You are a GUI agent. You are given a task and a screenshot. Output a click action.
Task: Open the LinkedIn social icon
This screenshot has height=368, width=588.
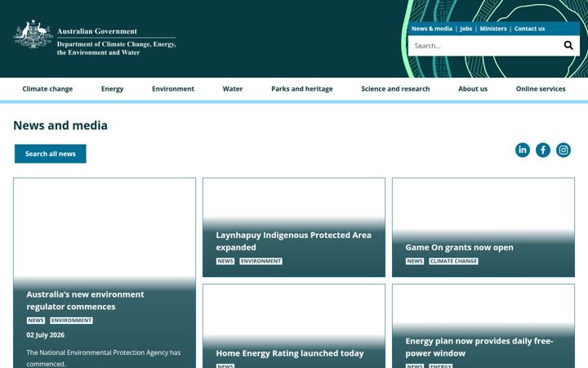tap(523, 150)
